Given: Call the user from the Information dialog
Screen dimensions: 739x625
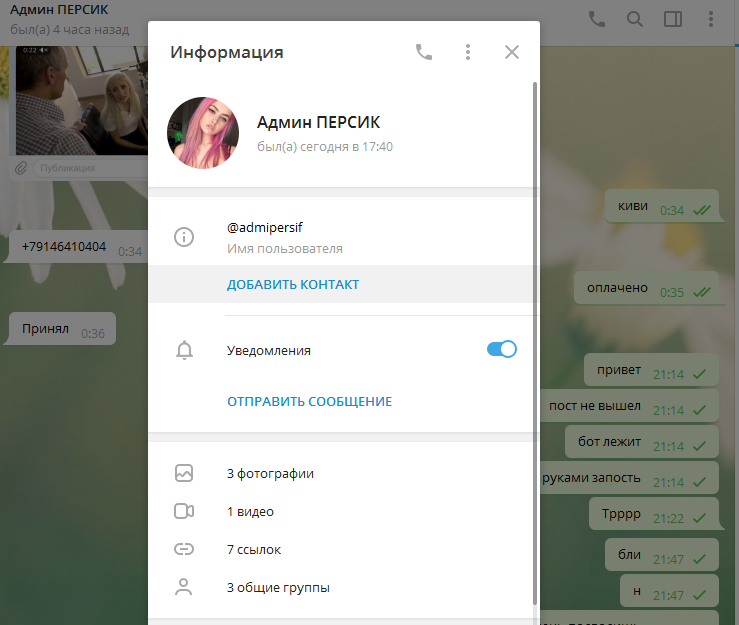Looking at the screenshot, I should point(424,52).
